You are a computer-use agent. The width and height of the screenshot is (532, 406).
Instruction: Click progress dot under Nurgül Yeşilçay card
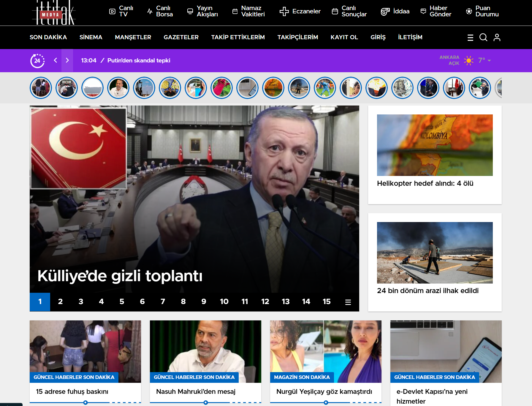point(326,402)
